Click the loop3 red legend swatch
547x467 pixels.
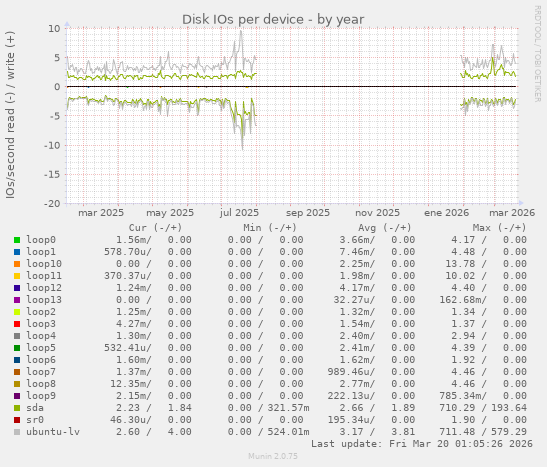pos(17,324)
